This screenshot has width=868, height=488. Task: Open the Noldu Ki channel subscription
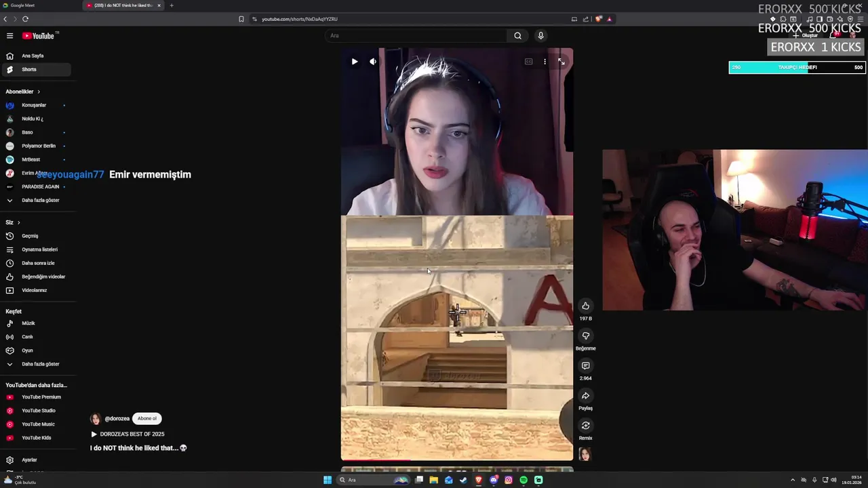click(35, 119)
